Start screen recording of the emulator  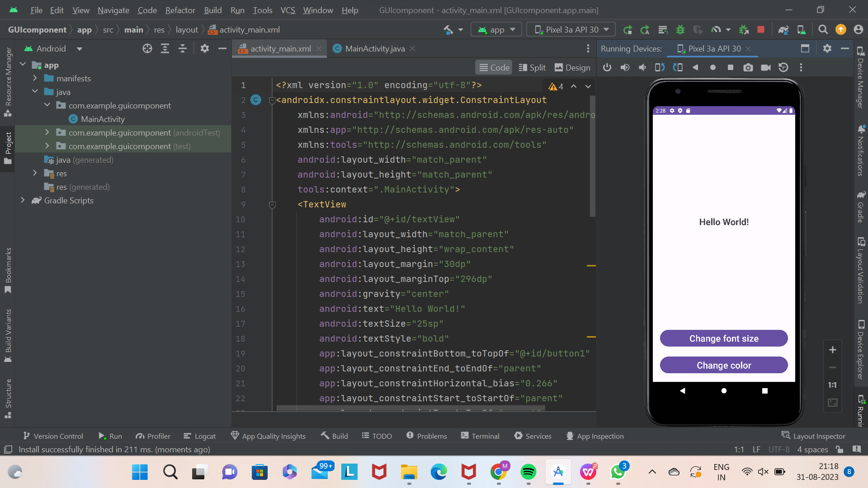766,67
